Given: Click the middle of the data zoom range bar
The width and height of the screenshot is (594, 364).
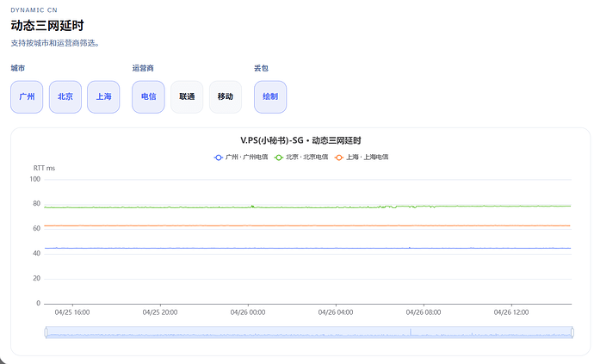Looking at the screenshot, I should click(x=309, y=332).
